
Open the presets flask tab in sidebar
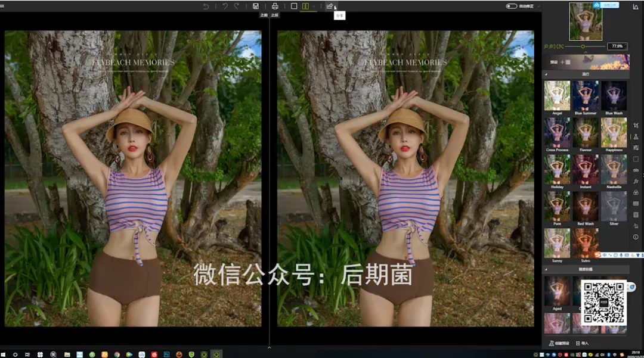636,136
